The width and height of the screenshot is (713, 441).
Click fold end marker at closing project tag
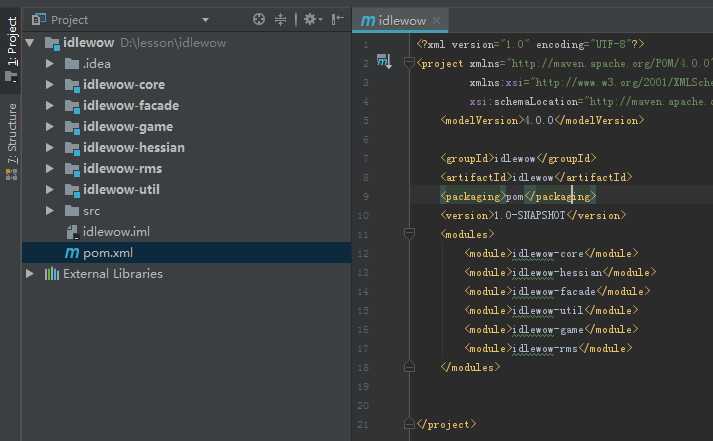tap(409, 424)
